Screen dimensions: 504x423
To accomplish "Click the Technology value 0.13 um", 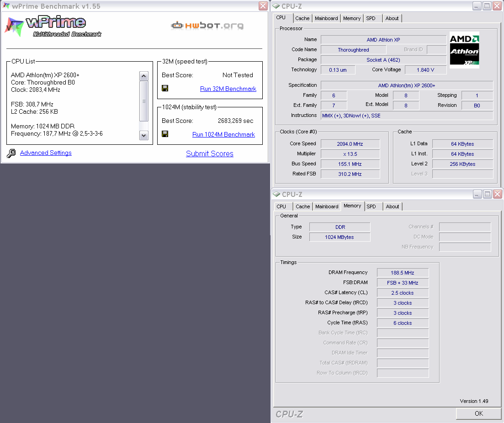I will point(338,70).
